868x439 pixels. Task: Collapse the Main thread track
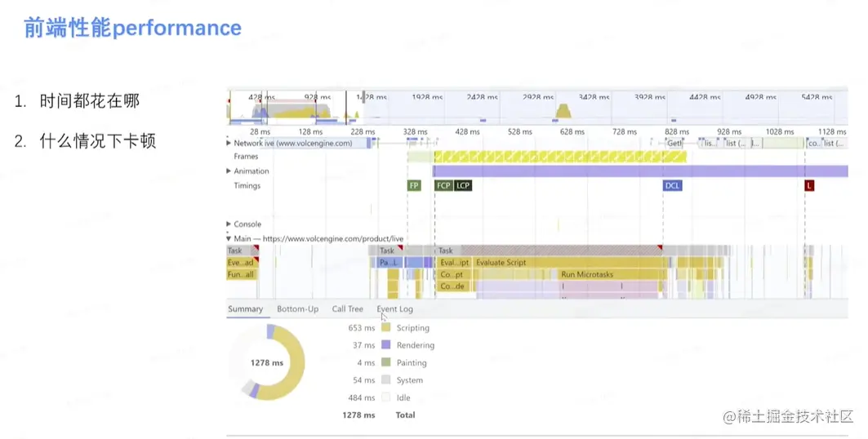(229, 239)
